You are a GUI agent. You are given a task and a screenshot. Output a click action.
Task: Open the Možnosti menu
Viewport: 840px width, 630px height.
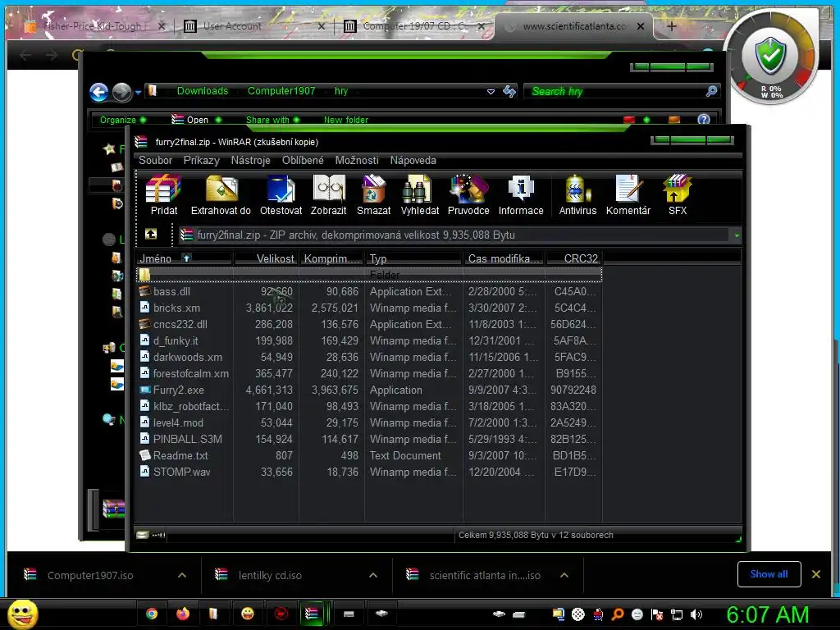coord(357,160)
